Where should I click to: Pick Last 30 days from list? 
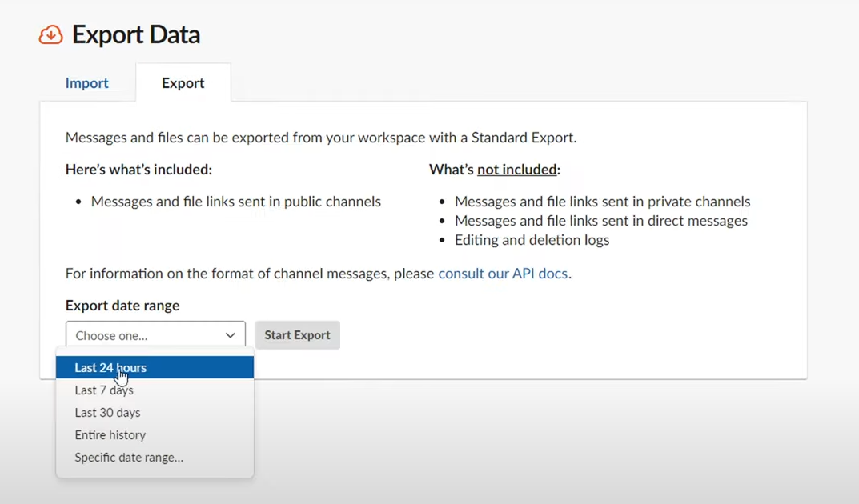155,412
